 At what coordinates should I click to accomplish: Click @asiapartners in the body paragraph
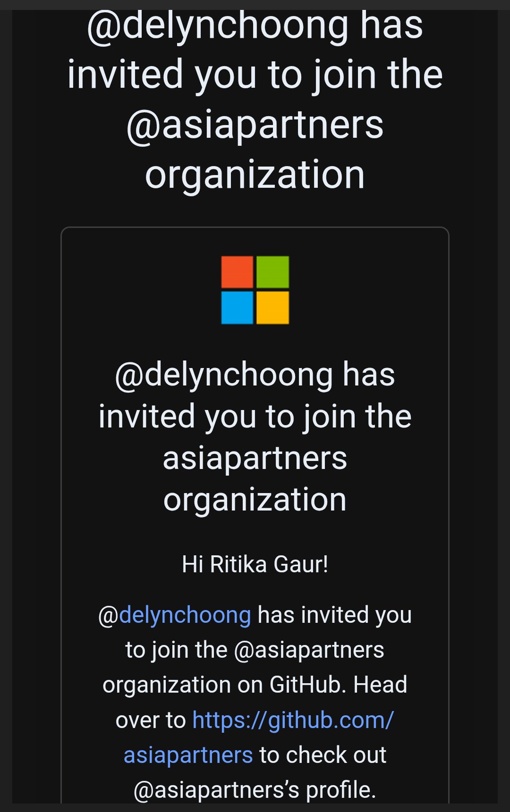click(x=309, y=650)
